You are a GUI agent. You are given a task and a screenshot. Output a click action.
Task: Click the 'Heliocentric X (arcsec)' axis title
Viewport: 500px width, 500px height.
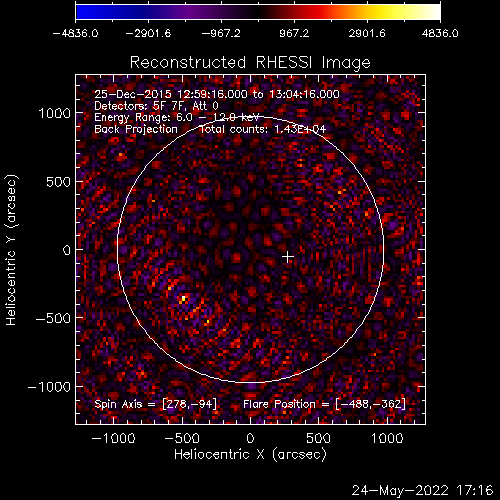click(x=250, y=454)
